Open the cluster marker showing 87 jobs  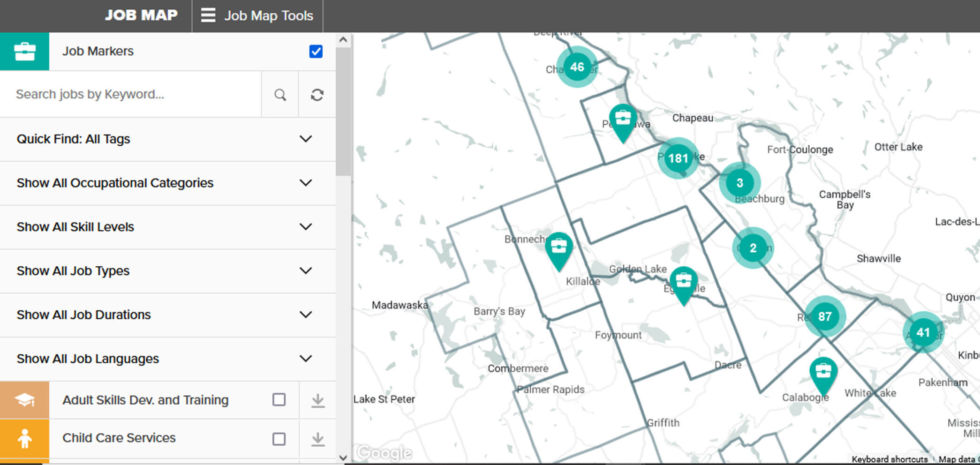[x=825, y=316]
